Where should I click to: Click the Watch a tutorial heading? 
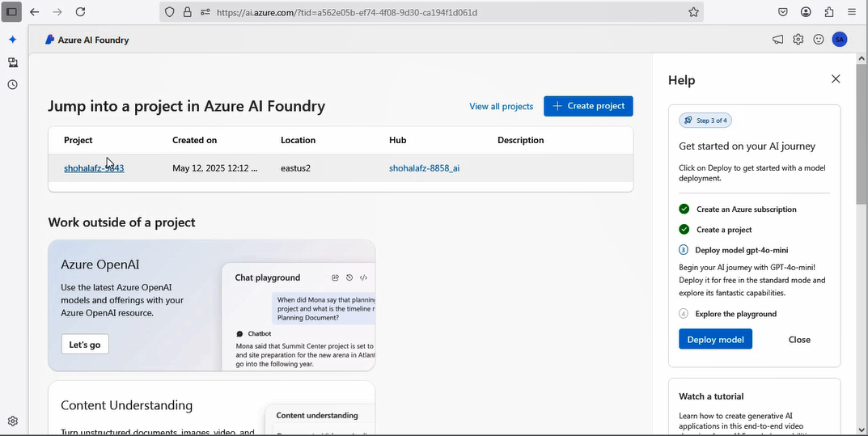point(711,396)
